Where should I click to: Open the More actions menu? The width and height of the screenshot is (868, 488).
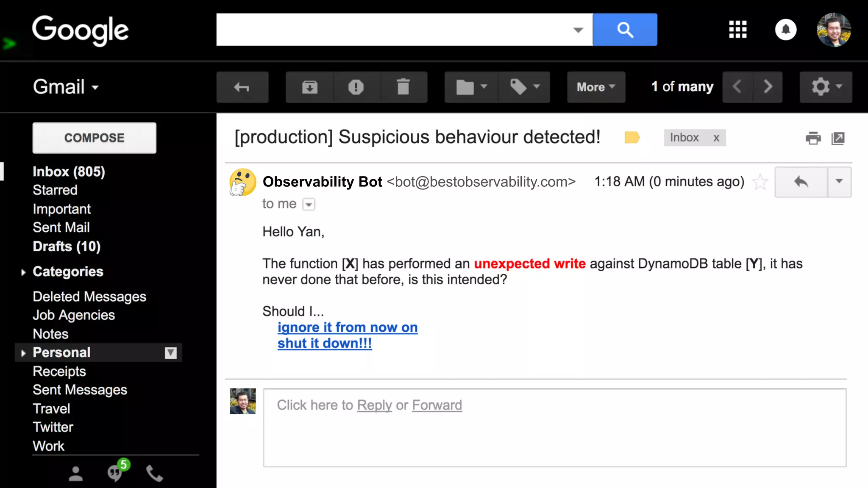click(x=596, y=87)
